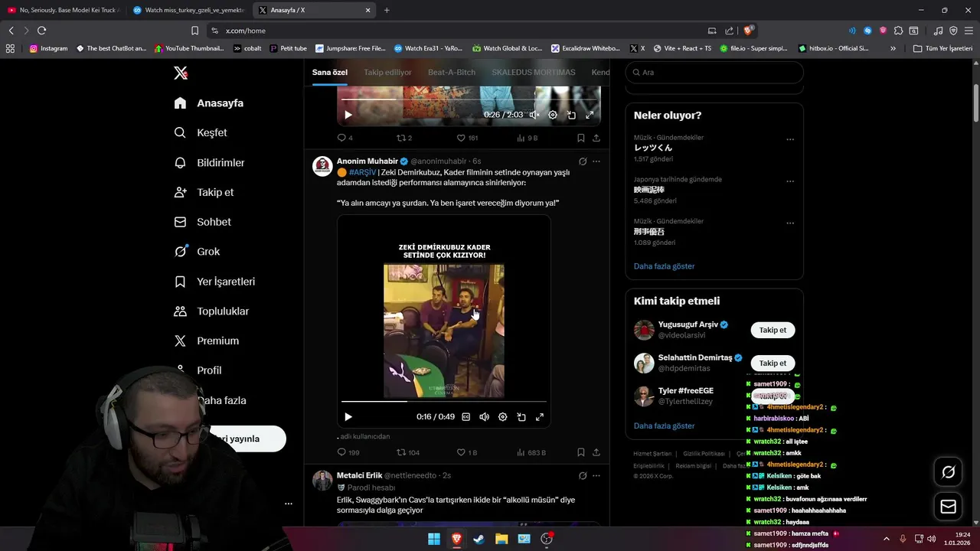Like the Anonim Muhabir post (1 B)
The image size is (980, 551).
pyautogui.click(x=467, y=452)
